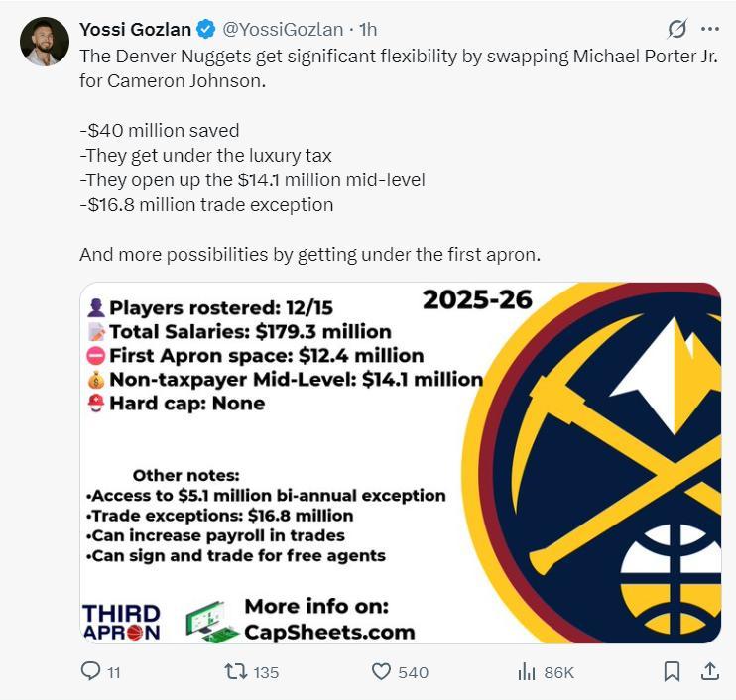Image resolution: width=736 pixels, height=700 pixels.
Task: Click the share upload arrow icon
Action: click(710, 672)
